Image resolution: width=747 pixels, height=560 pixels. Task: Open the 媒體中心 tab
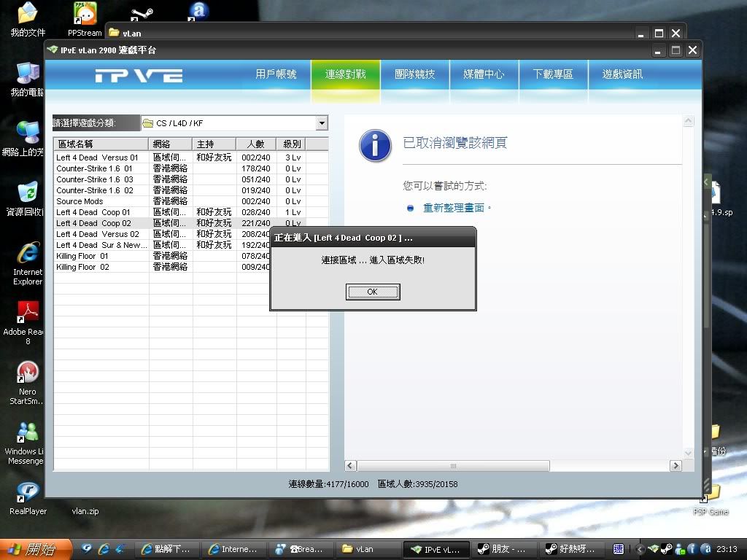484,74
